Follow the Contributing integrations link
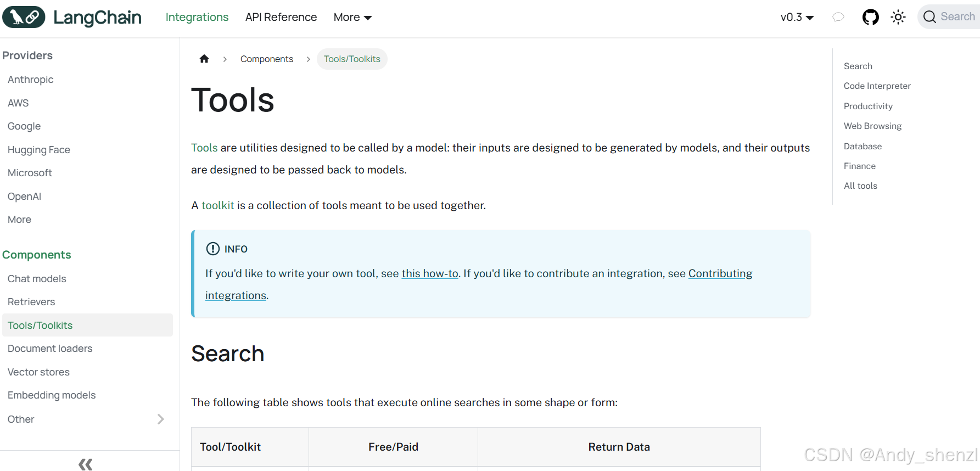The height and width of the screenshot is (471, 980). pos(720,273)
